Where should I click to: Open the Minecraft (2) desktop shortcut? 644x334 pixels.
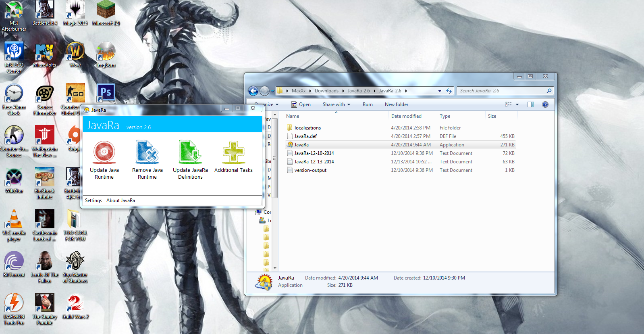pos(106,13)
